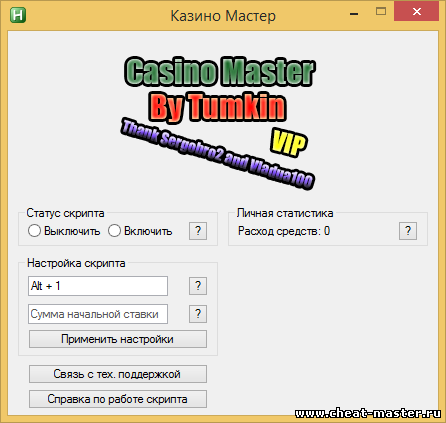The image size is (446, 423).
Task: Click question mark beside Alt + 1 field
Action: [x=198, y=286]
